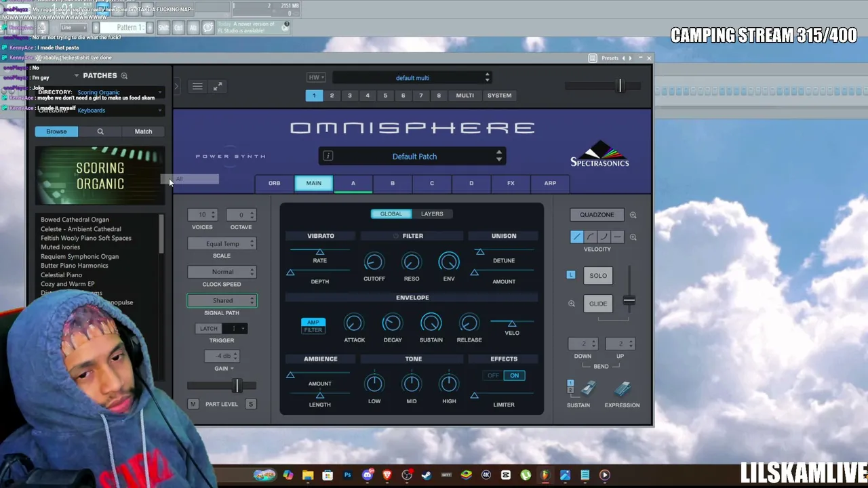Image resolution: width=868 pixels, height=488 pixels.
Task: Open layer A tab
Action: pos(353,183)
